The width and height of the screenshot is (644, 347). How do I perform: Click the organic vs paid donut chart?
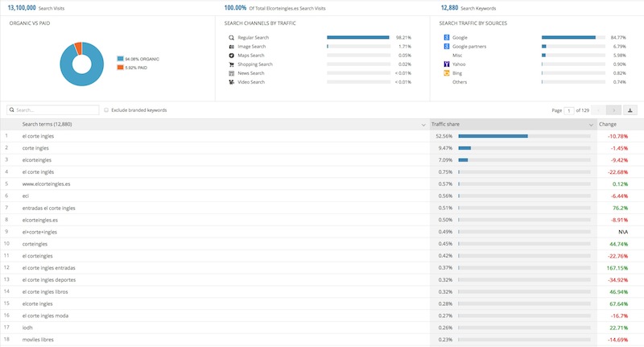pos(82,64)
